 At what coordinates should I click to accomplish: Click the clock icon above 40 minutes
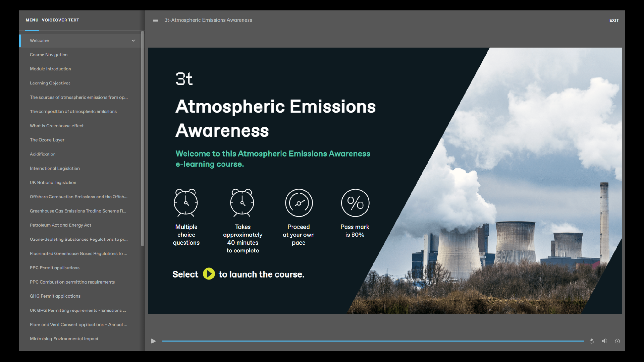[x=242, y=203]
